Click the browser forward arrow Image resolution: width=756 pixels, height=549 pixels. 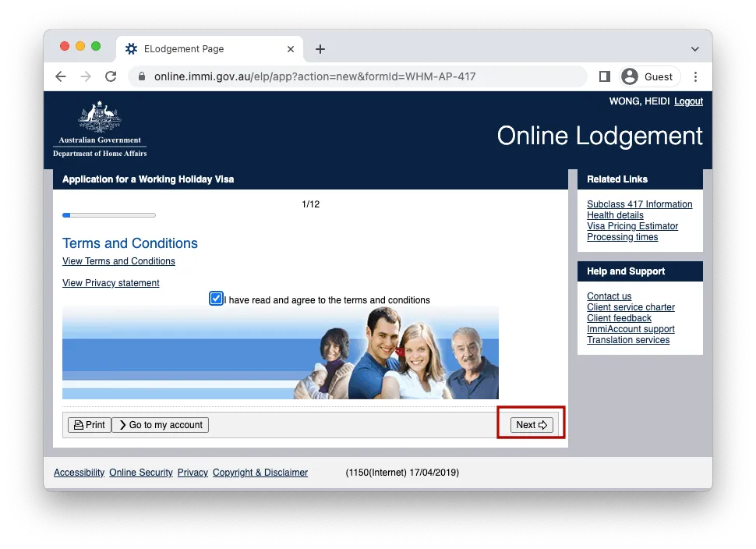pos(86,76)
